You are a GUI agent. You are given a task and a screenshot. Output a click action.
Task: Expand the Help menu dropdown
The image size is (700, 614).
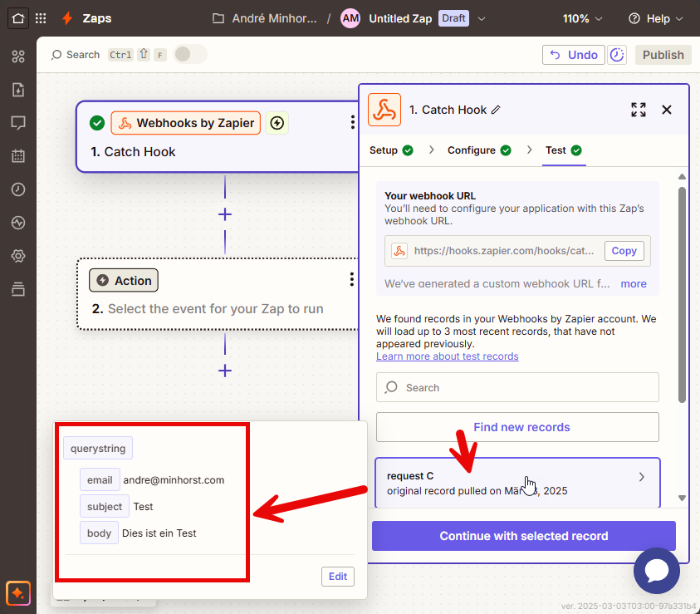pyautogui.click(x=656, y=18)
